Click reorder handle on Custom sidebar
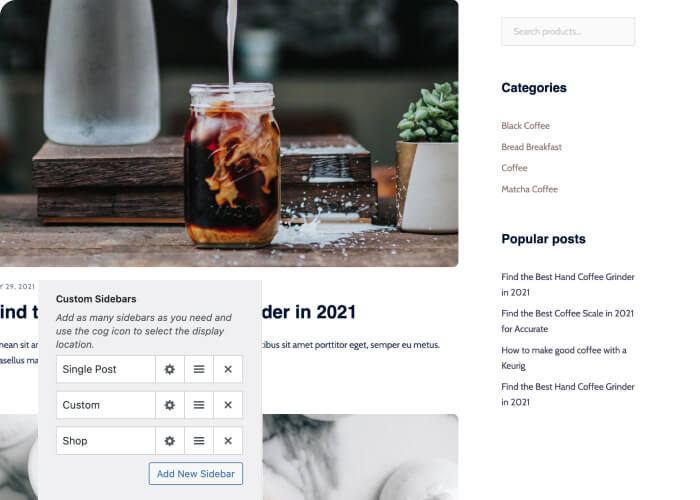Viewport: 700px width, 500px height. point(199,405)
